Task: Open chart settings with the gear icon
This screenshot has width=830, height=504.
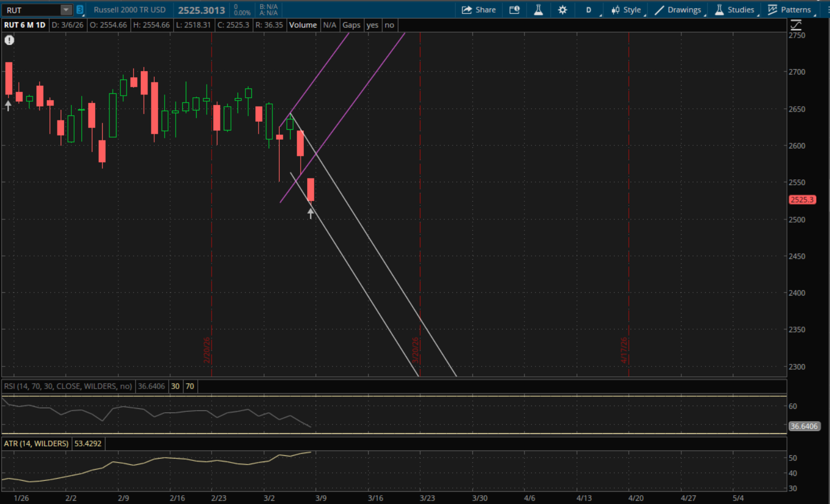Action: [563, 10]
